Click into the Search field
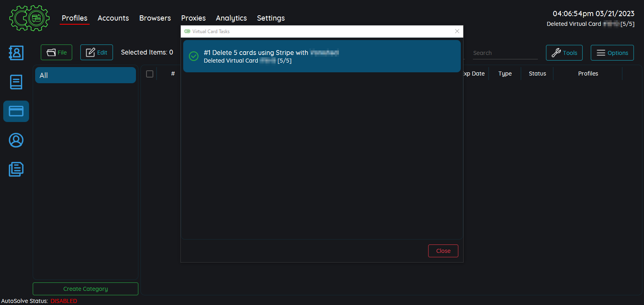Viewport: 644px width, 305px height. click(x=505, y=53)
